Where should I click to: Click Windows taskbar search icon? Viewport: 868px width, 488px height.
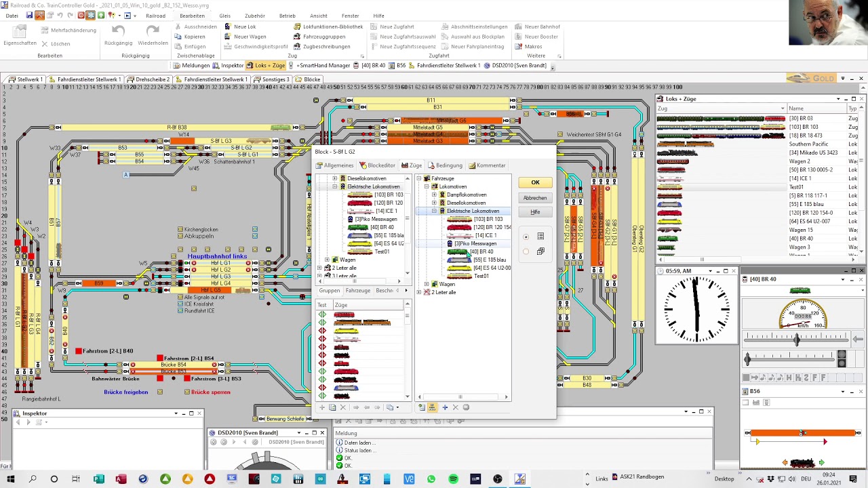pos(32,479)
